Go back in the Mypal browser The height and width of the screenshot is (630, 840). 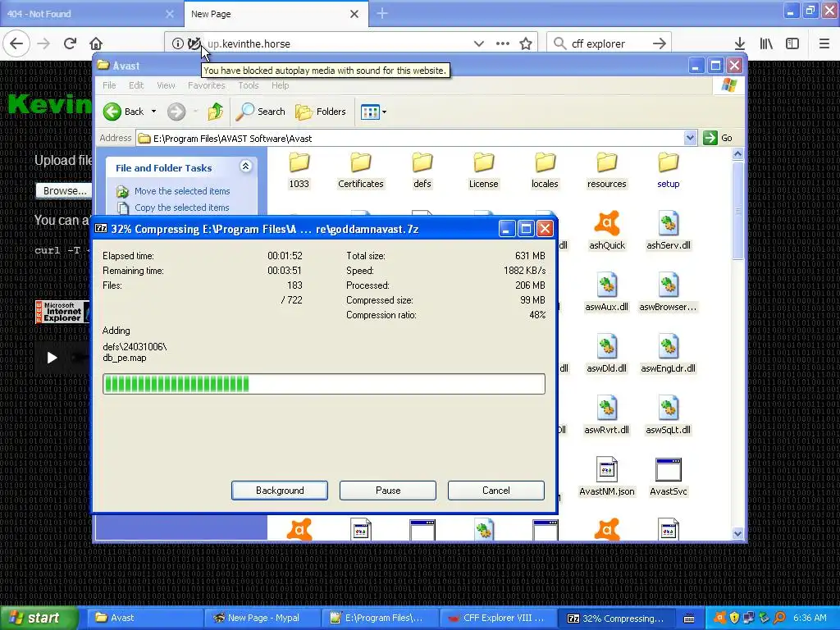[16, 44]
